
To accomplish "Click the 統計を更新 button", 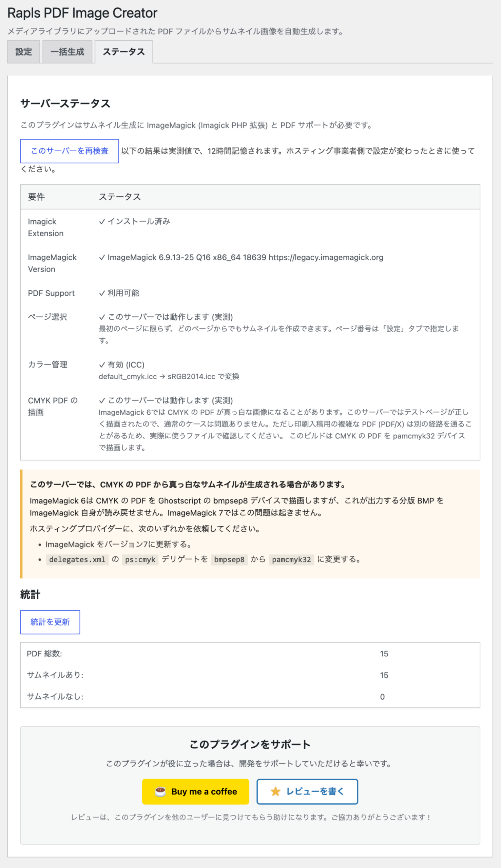I will pyautogui.click(x=50, y=622).
